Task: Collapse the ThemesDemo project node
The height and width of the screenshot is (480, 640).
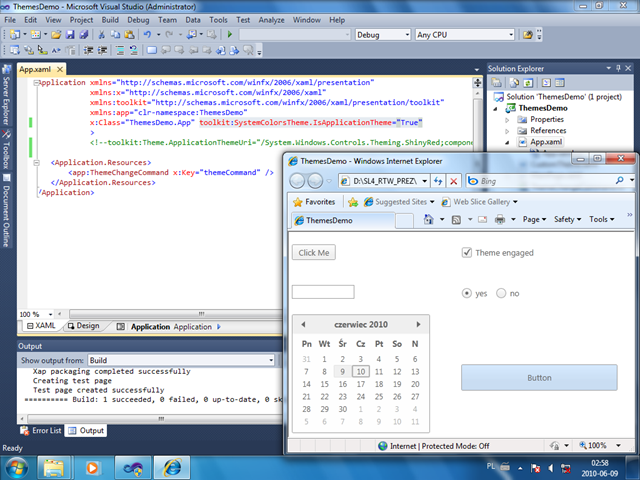Action: click(496, 109)
